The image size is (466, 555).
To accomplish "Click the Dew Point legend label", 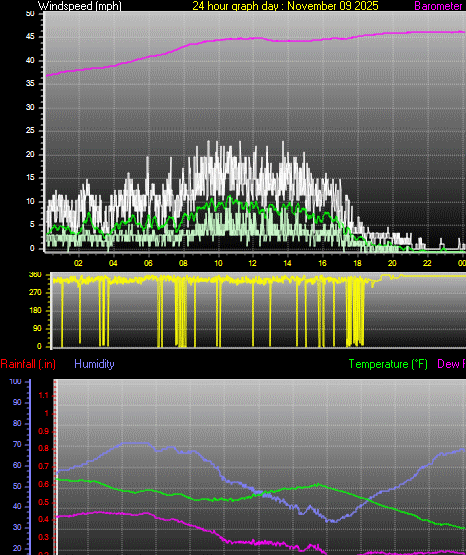I will point(451,364).
